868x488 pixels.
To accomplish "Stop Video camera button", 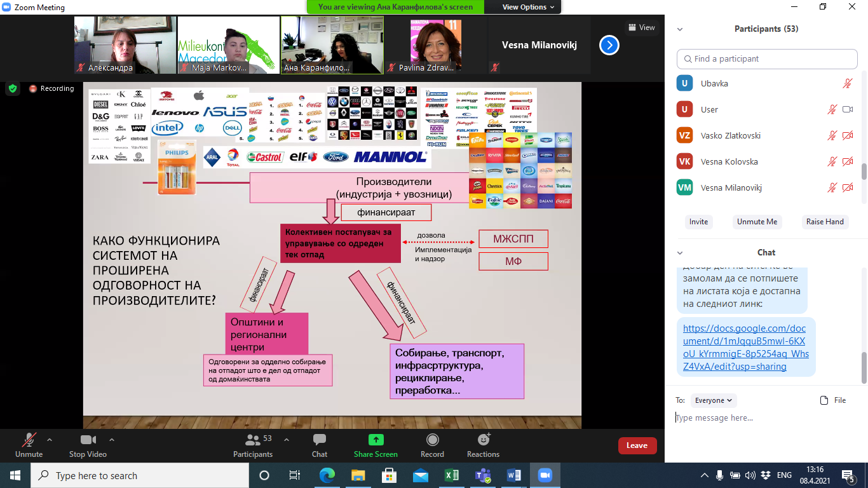I will pos(88,445).
